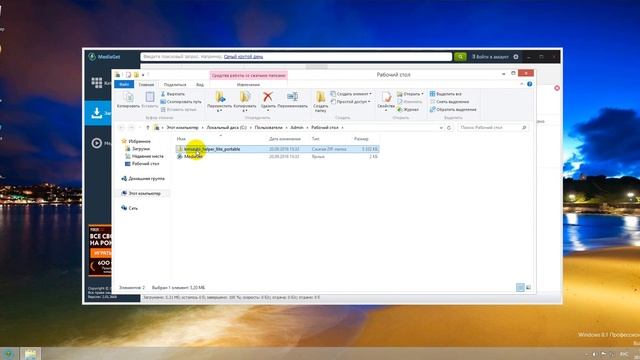Select the MediaGet shortcut file row
640x360 pixels.
278,156
